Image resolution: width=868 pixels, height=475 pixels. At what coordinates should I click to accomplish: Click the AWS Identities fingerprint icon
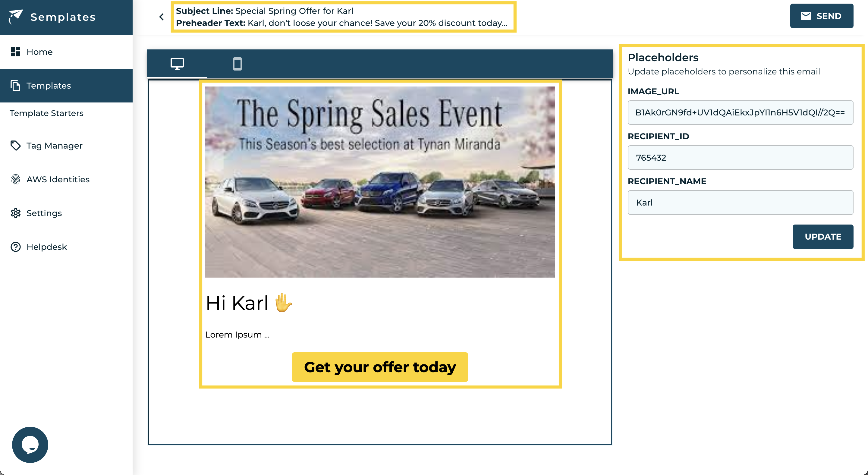pyautogui.click(x=15, y=179)
